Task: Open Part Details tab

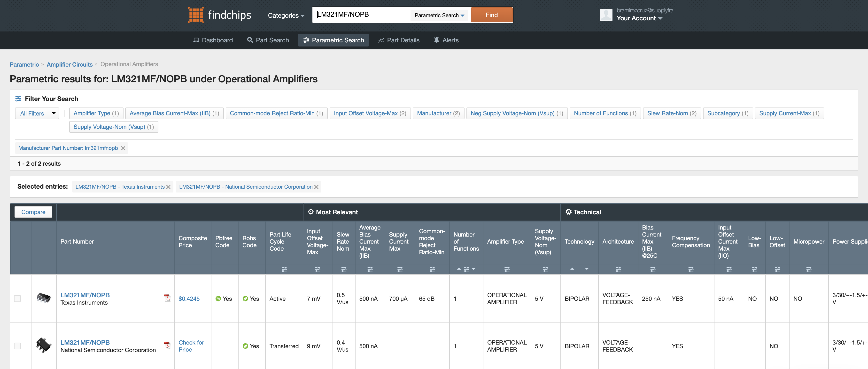Action: [399, 40]
